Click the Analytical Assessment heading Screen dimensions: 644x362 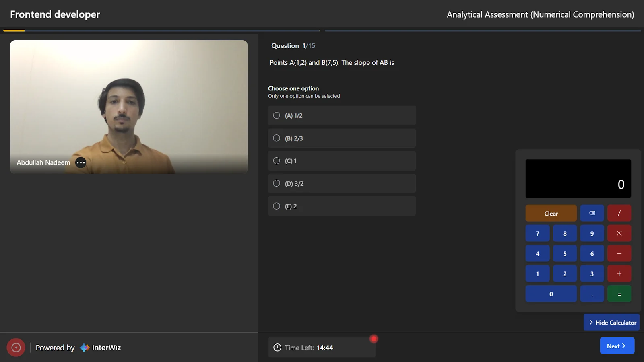[x=541, y=14]
